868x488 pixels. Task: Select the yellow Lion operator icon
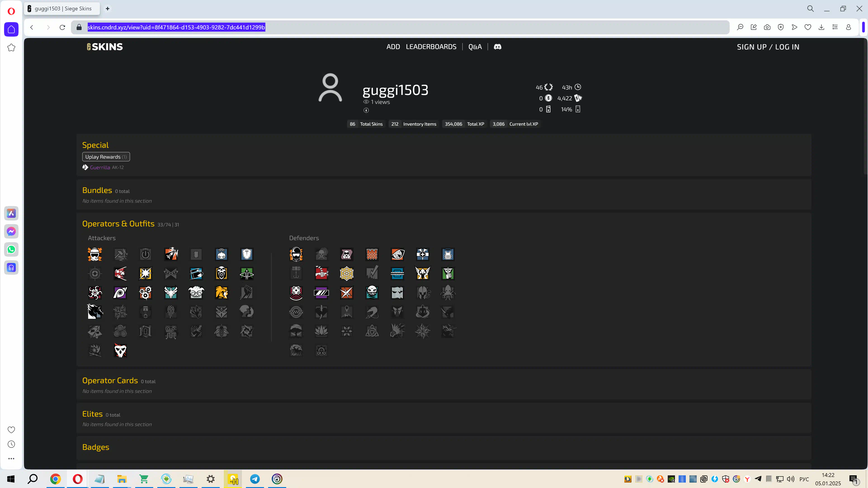click(x=221, y=293)
